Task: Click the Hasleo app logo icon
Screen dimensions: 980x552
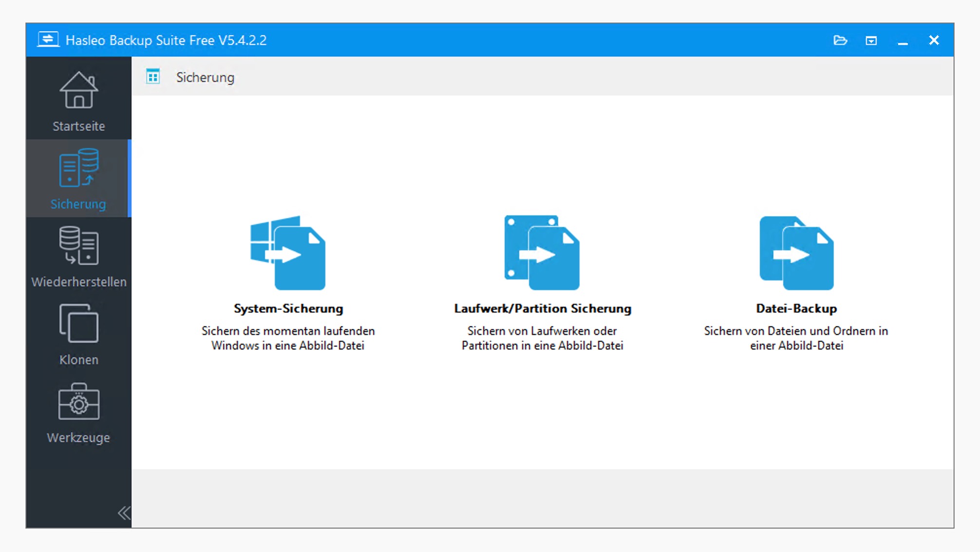Action: [48, 39]
